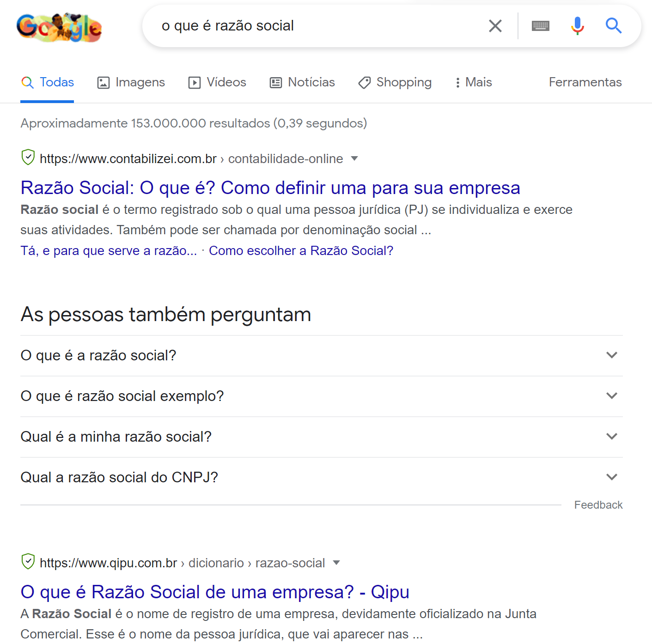Open the Ferramentas menu
This screenshot has height=644, width=652.
click(x=585, y=82)
